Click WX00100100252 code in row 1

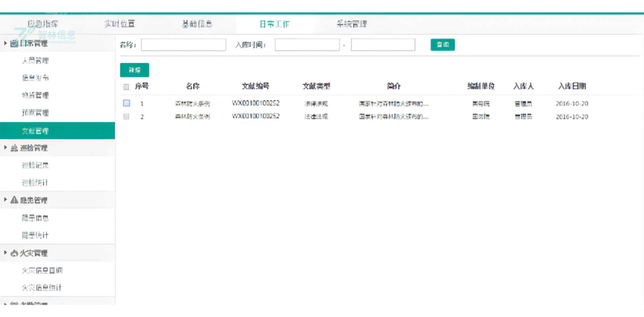pyautogui.click(x=256, y=103)
